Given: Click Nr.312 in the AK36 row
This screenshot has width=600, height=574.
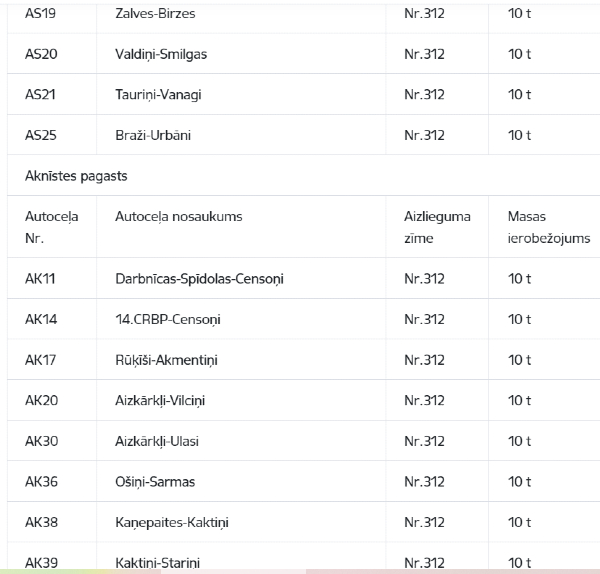Looking at the screenshot, I should tap(424, 482).
